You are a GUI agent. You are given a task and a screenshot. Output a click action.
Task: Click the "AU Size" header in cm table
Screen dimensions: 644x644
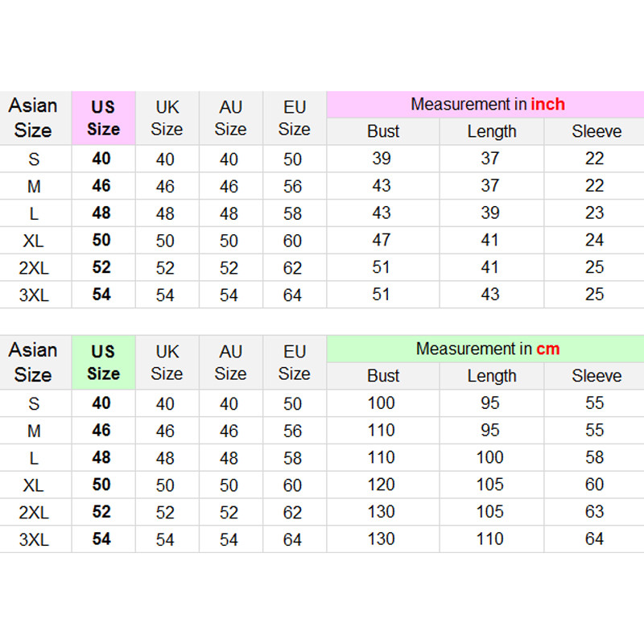[x=230, y=363]
